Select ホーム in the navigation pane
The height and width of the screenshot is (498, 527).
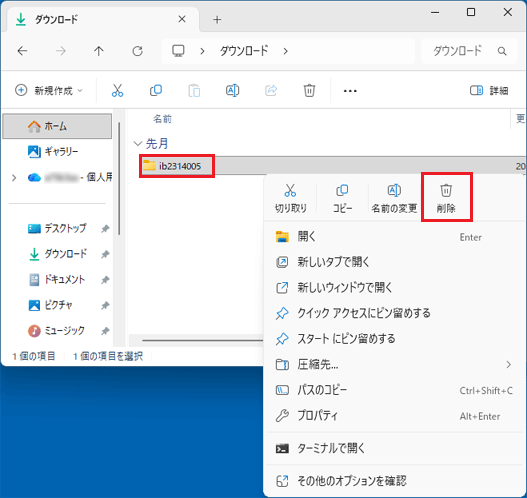tap(57, 126)
